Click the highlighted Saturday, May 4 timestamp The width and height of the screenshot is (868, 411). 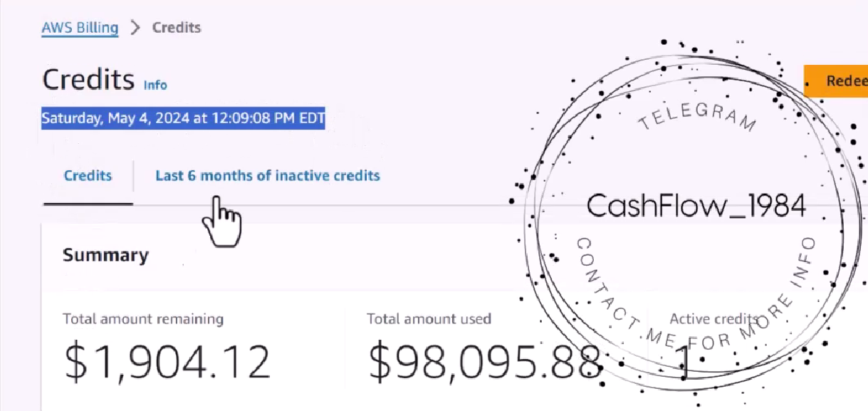click(183, 118)
